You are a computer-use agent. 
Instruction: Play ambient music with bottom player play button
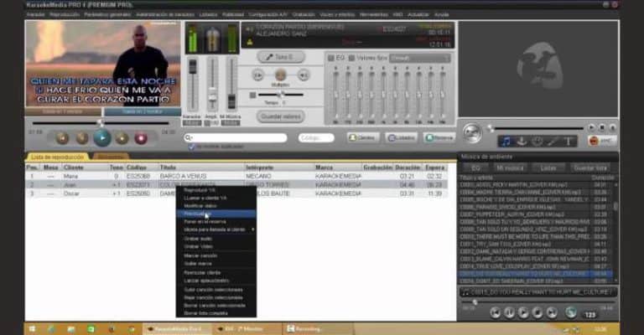[x=523, y=313]
